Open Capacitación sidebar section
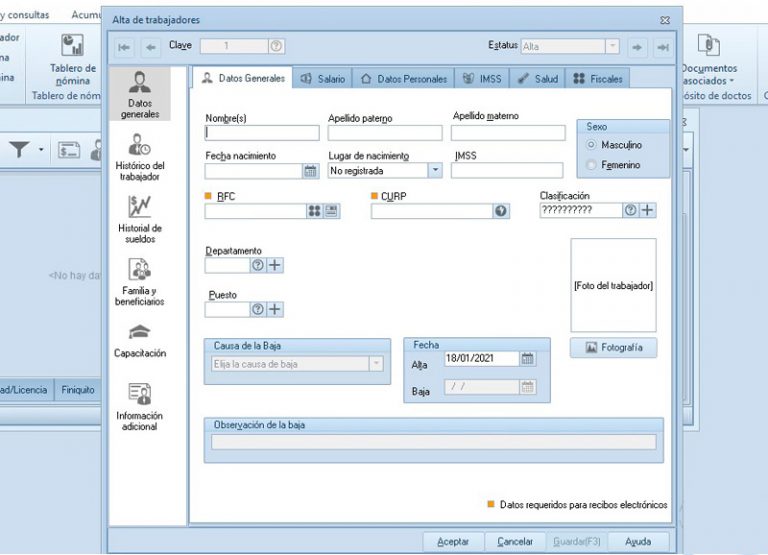 click(x=140, y=340)
